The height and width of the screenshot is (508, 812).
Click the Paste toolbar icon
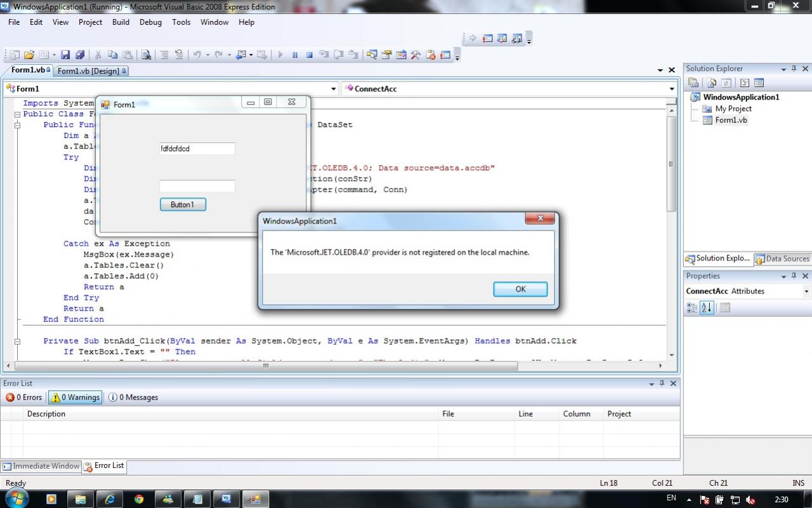(128, 55)
